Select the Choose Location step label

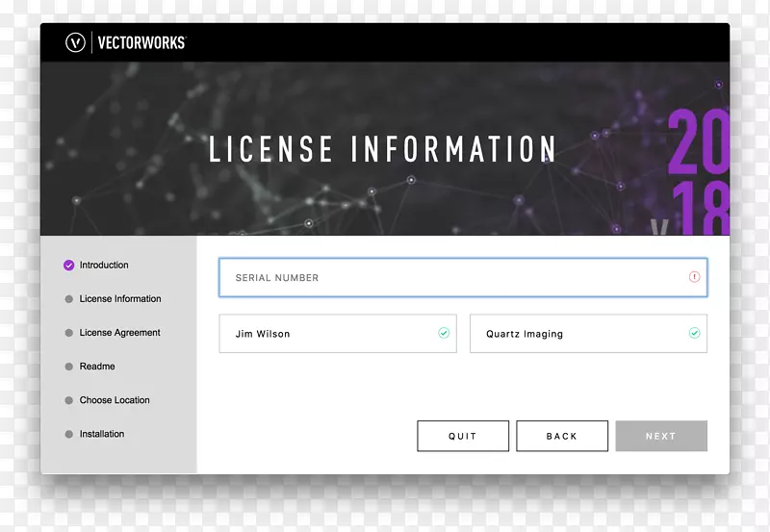[x=115, y=400]
